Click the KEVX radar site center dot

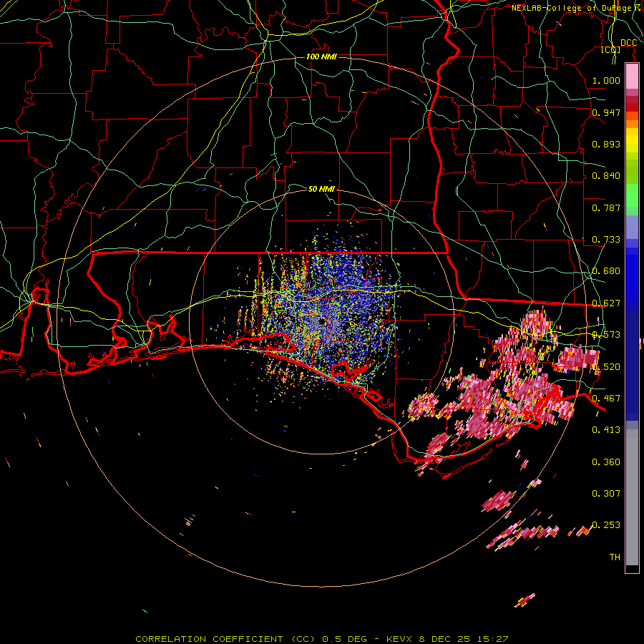[321, 321]
